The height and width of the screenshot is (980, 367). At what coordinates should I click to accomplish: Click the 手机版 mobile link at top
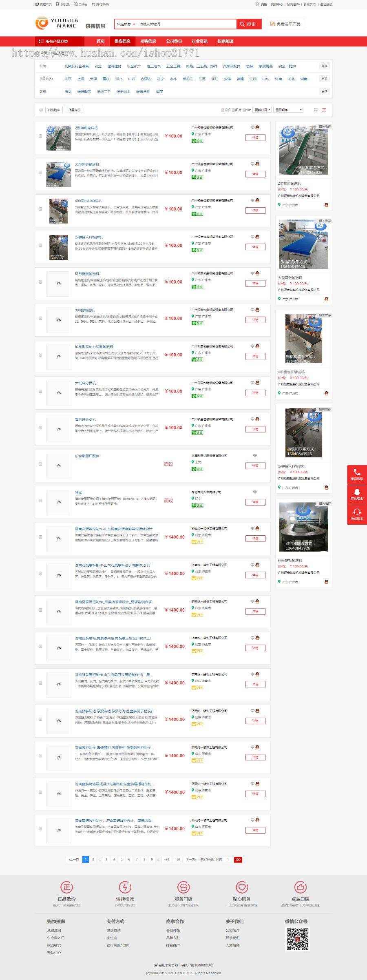coord(63,4)
